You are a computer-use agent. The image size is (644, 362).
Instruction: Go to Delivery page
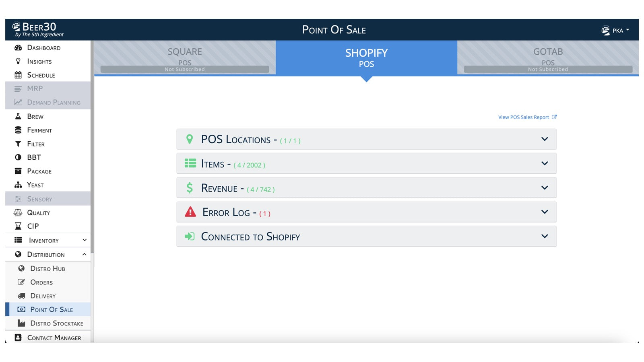[x=48, y=296]
